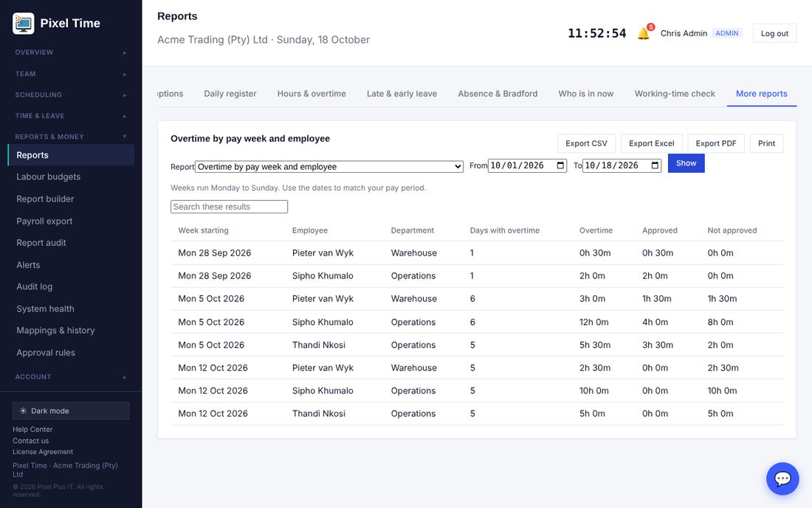Click the blue Show button
812x508 pixels.
point(687,163)
